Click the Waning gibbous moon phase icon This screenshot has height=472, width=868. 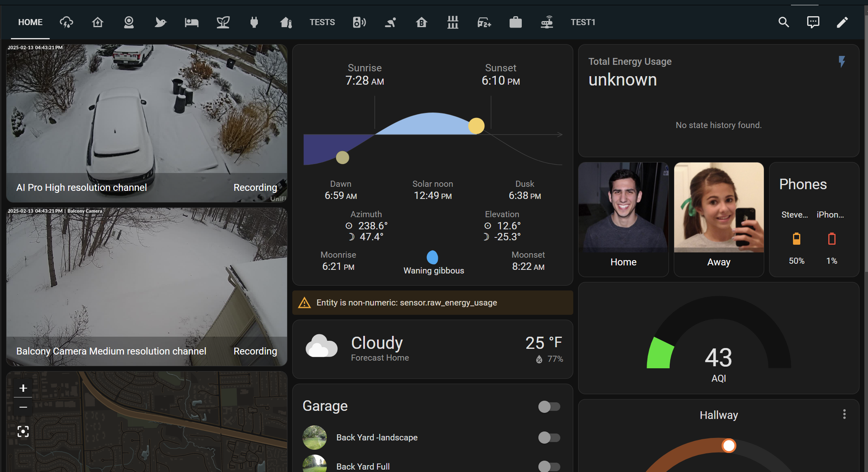(433, 257)
